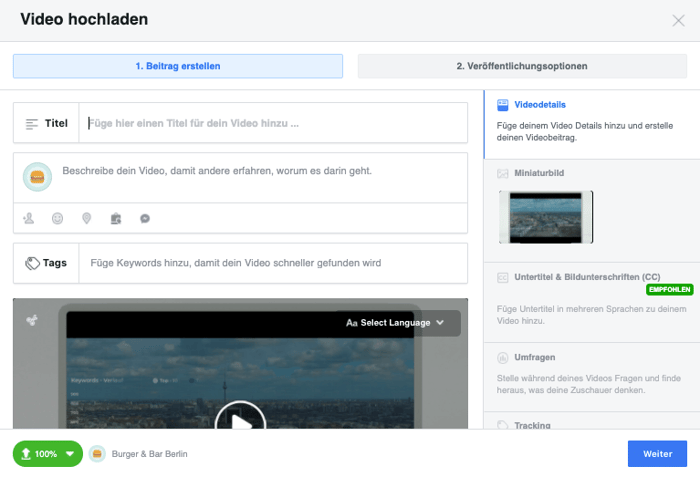This screenshot has width=700, height=477.
Task: Click the Umfragen poll icon
Action: 503,358
